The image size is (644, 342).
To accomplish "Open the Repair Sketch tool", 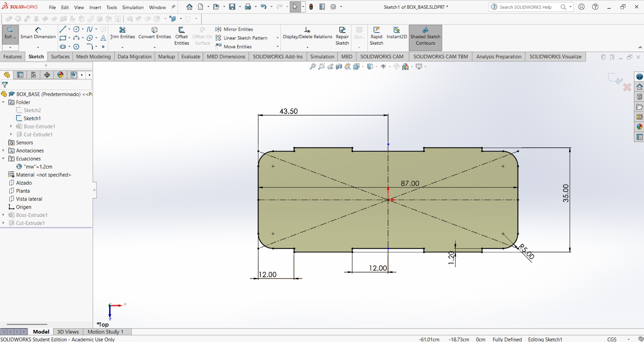I will [342, 36].
